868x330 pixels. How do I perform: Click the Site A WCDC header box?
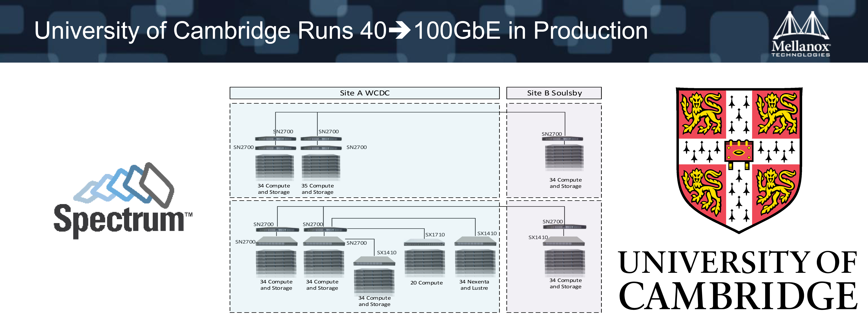pyautogui.click(x=364, y=93)
